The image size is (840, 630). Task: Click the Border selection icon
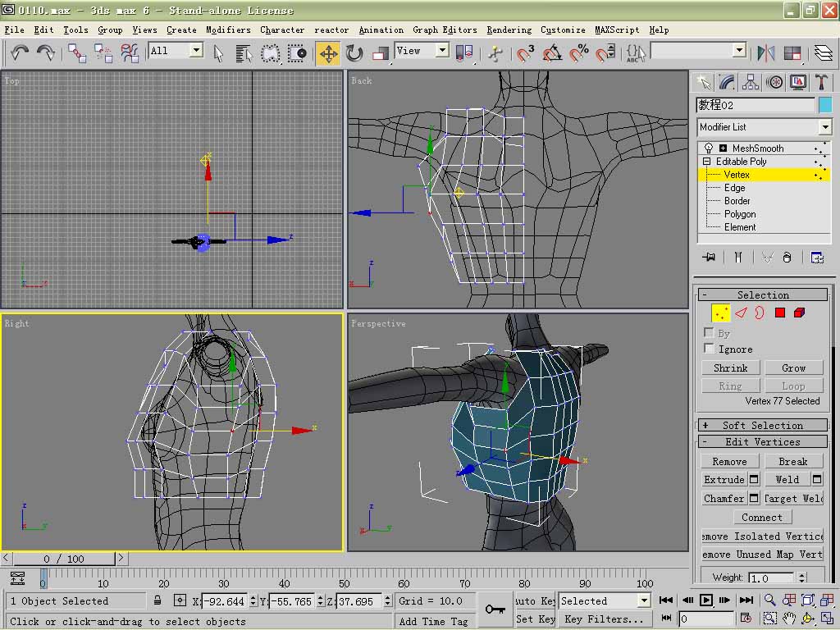pos(760,313)
